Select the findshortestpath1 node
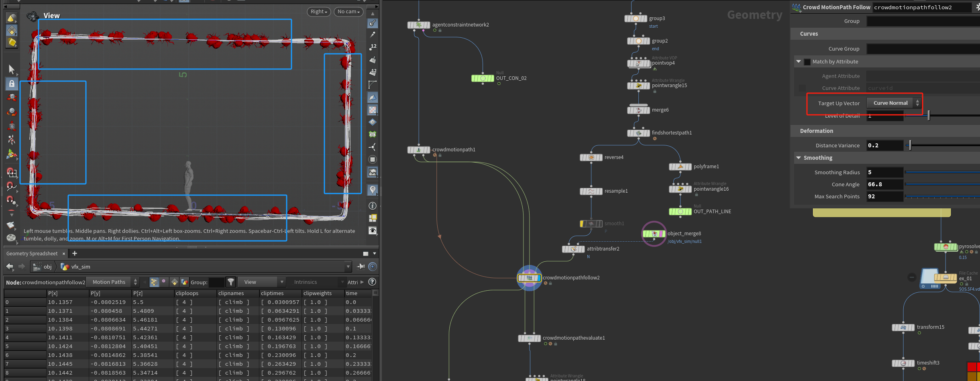This screenshot has height=381, width=980. [x=638, y=133]
